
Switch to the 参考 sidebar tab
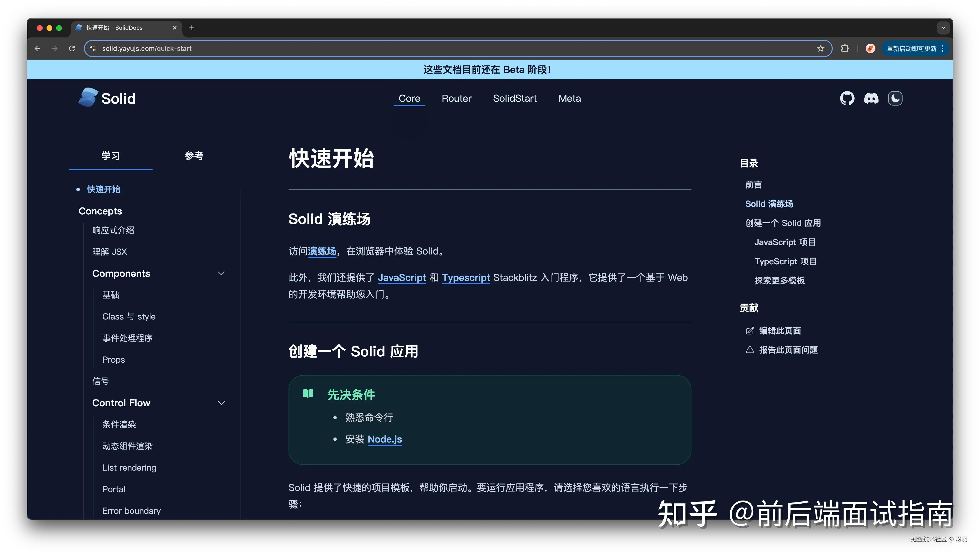tap(194, 156)
